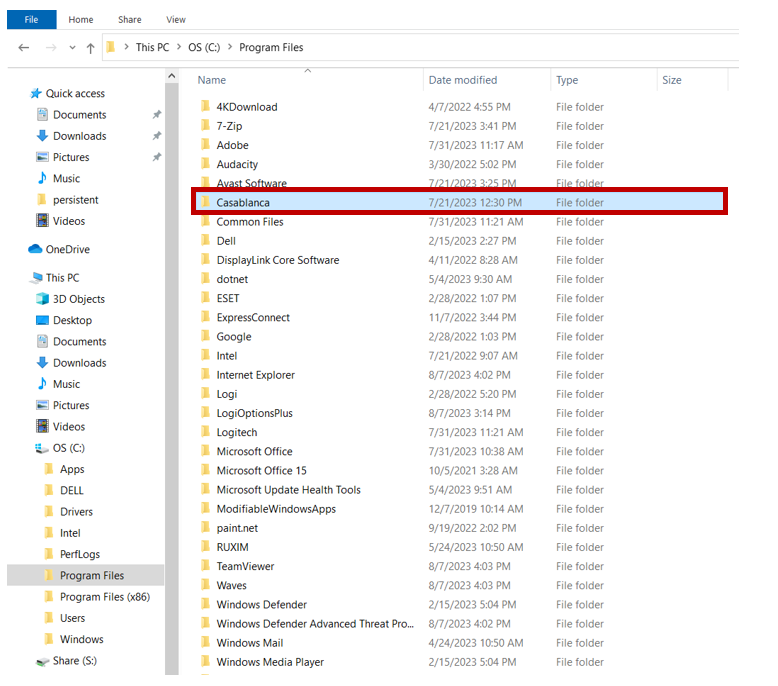Sort by Date modified column
The image size is (778, 686).
click(x=462, y=80)
